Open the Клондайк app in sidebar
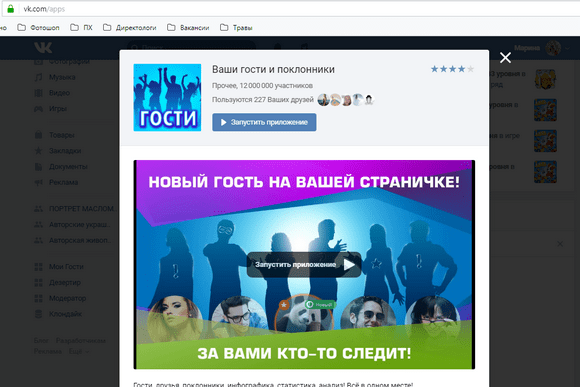The height and width of the screenshot is (387, 580). [x=65, y=314]
